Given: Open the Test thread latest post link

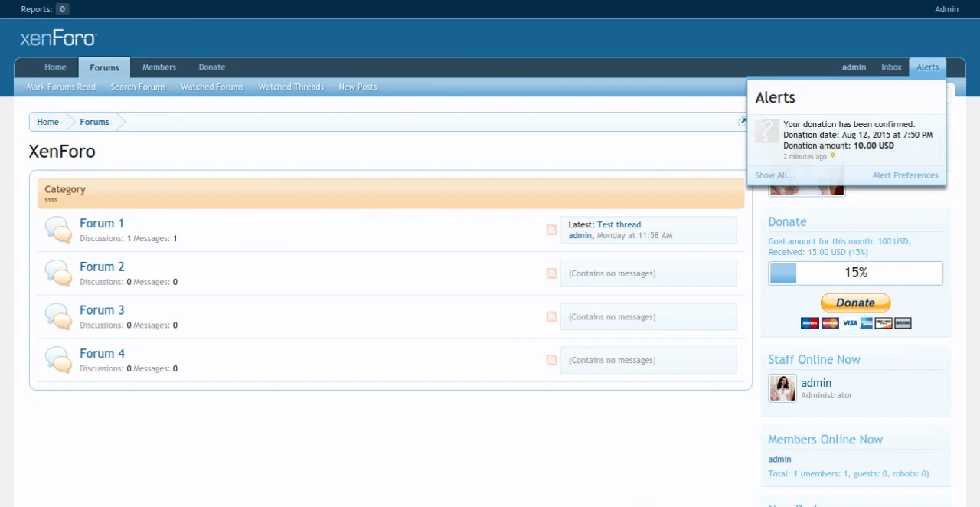Looking at the screenshot, I should 619,224.
